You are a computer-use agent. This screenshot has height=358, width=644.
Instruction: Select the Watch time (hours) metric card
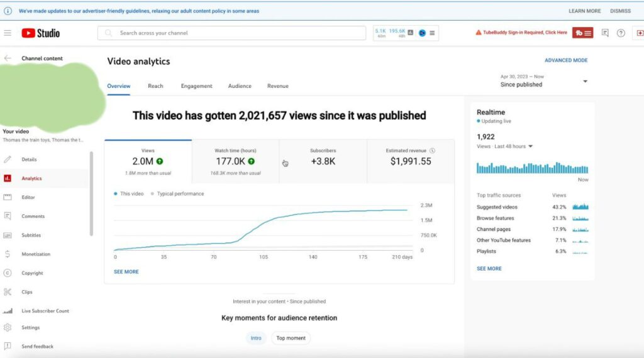click(235, 161)
